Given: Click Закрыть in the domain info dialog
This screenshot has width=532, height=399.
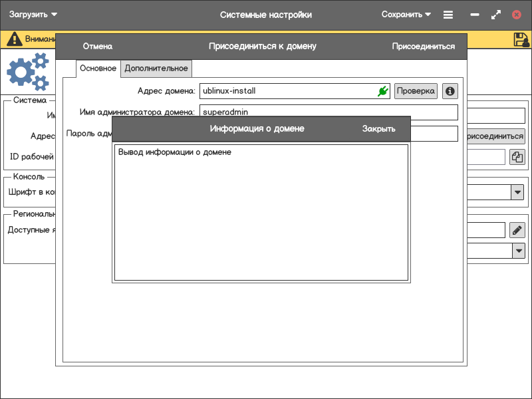Looking at the screenshot, I should pos(378,129).
